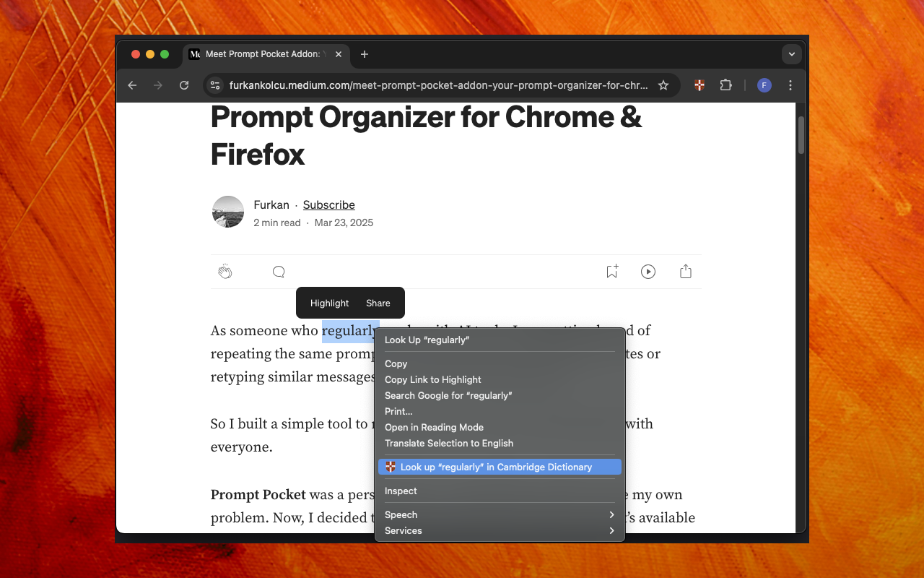Click the article title heading
The image size is (924, 578).
coord(427,135)
